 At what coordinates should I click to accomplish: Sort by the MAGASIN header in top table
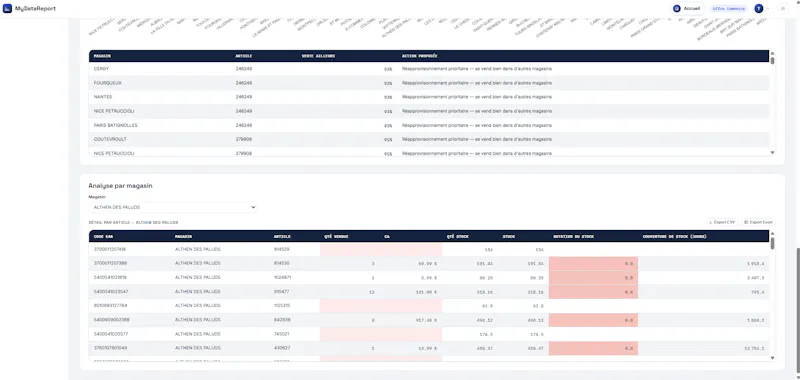103,56
